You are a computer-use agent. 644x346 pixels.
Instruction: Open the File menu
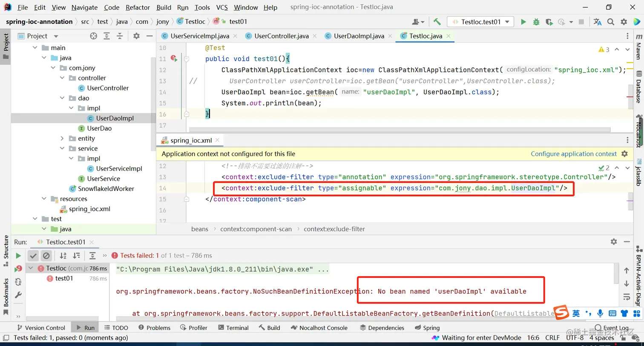pyautogui.click(x=23, y=7)
